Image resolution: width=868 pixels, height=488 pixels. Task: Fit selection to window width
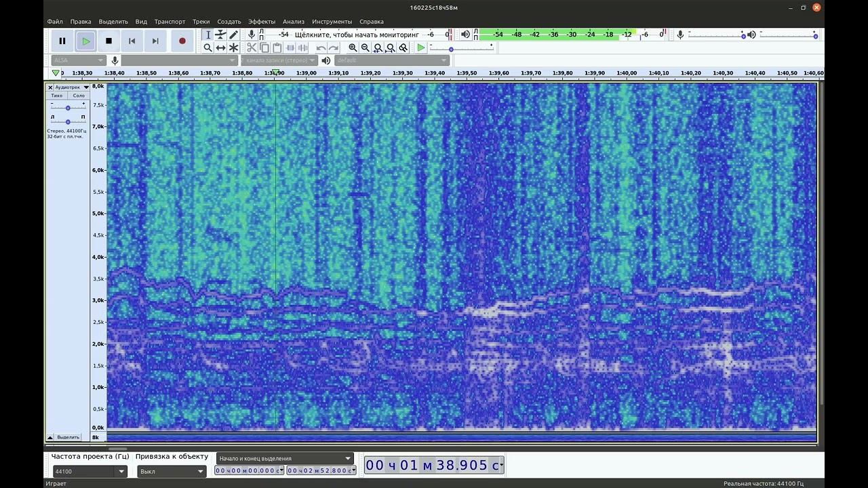[x=378, y=47]
